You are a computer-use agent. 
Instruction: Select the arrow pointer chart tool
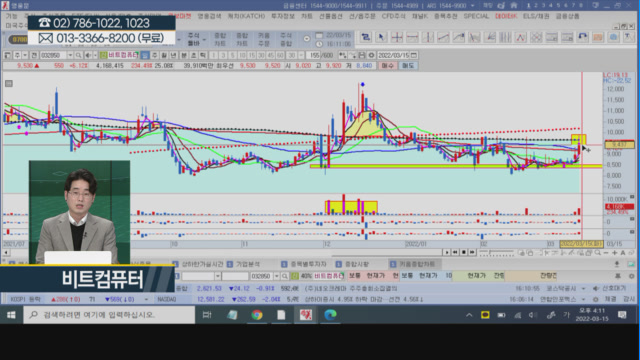coord(381,37)
